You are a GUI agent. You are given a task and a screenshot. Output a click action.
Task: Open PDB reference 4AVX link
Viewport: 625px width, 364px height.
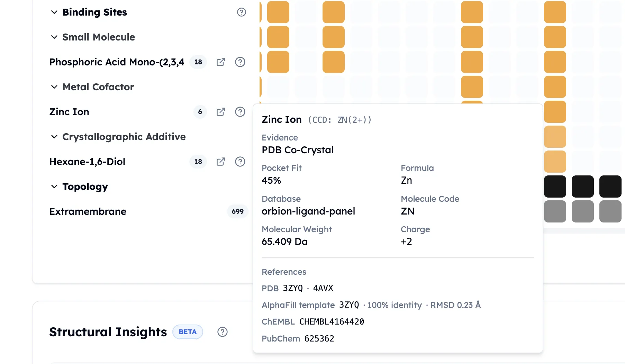click(x=323, y=288)
